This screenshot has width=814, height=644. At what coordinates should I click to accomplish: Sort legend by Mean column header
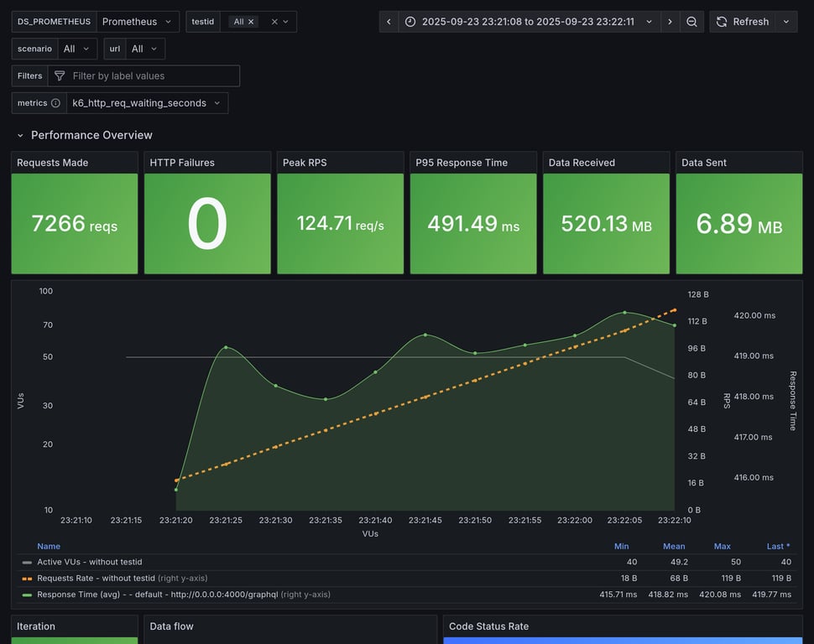pos(674,546)
